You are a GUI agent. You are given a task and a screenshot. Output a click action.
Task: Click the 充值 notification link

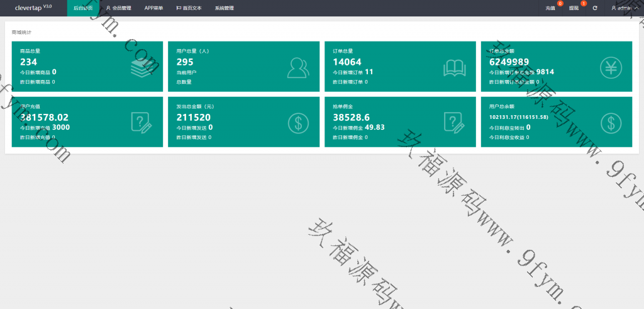click(x=550, y=8)
